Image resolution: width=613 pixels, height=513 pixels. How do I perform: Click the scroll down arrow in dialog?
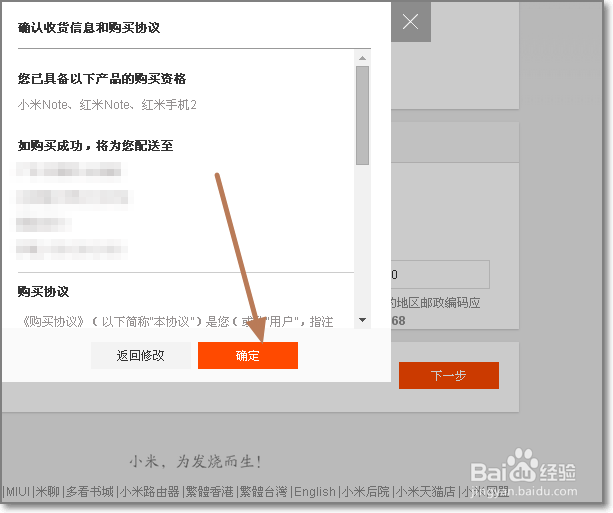pos(362,320)
